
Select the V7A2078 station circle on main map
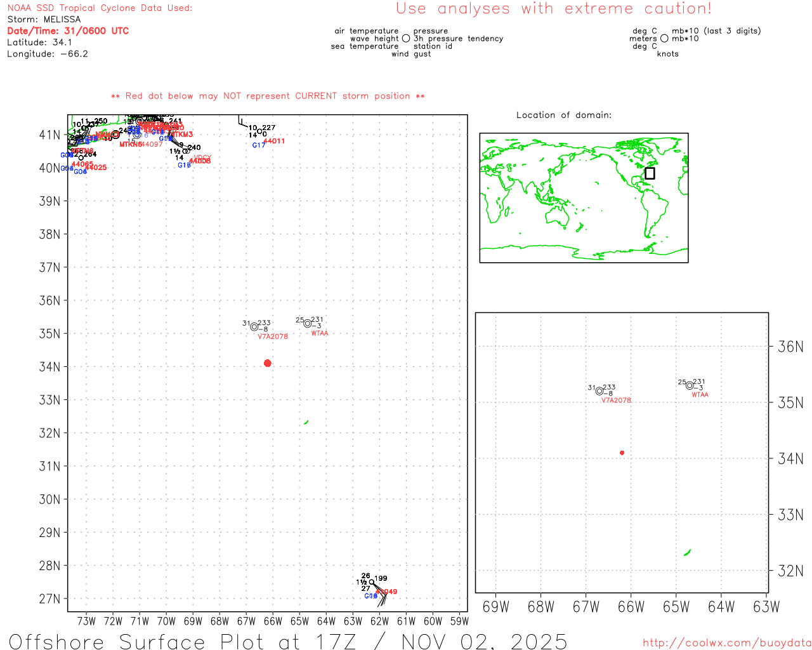[x=254, y=327]
